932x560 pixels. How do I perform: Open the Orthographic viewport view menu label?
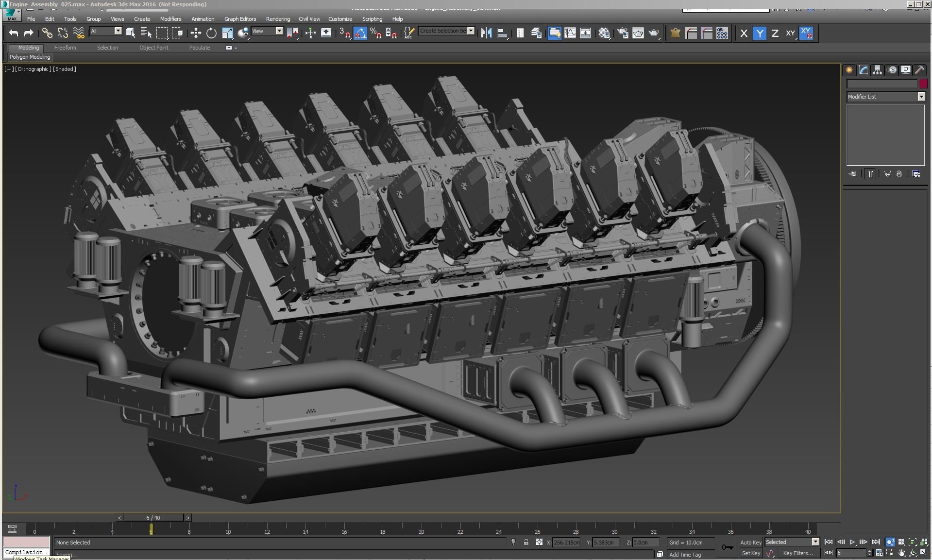pyautogui.click(x=33, y=69)
